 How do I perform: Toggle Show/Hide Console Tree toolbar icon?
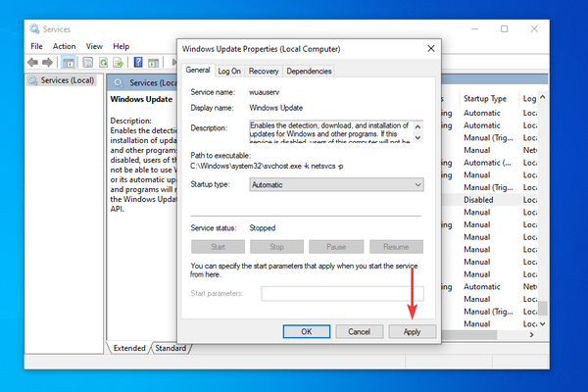(x=68, y=63)
